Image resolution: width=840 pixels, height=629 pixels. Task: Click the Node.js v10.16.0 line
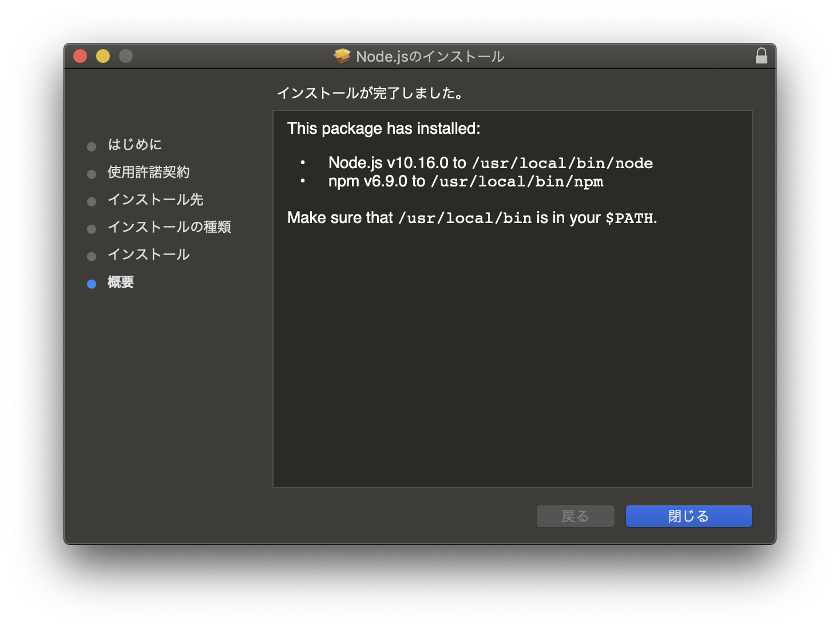[490, 163]
